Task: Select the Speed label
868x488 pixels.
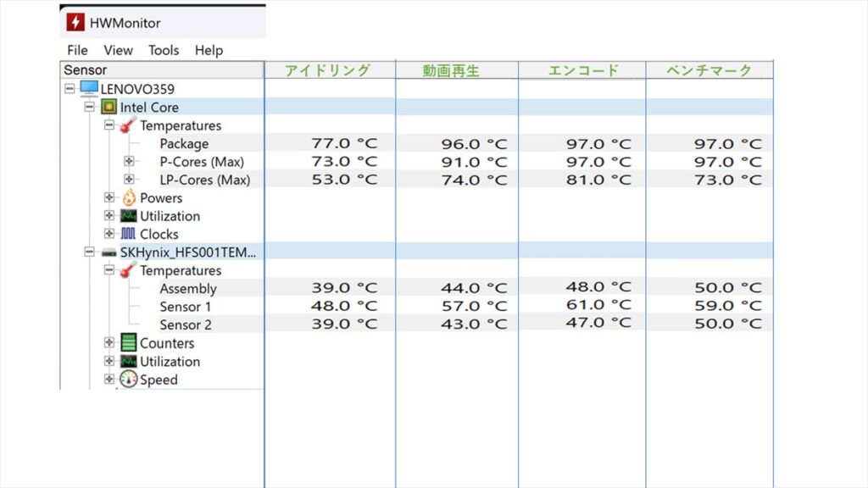Action: pyautogui.click(x=159, y=380)
